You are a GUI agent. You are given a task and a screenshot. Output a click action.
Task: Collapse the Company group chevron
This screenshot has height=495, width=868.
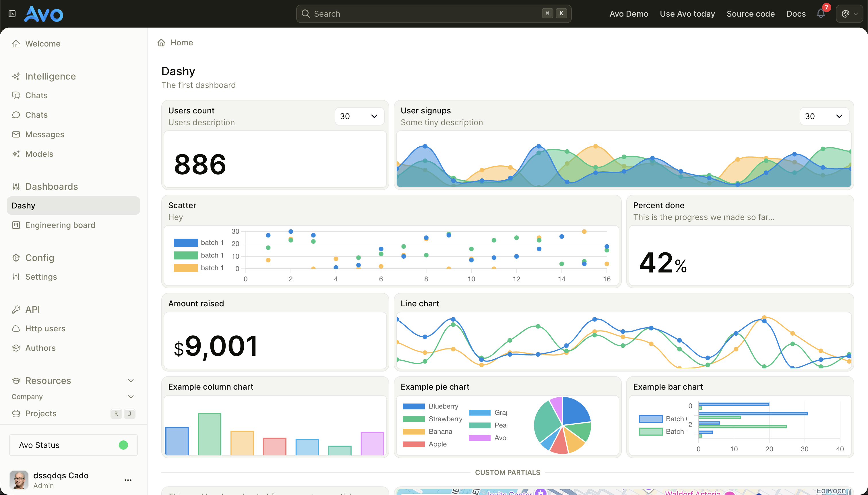pyautogui.click(x=131, y=397)
